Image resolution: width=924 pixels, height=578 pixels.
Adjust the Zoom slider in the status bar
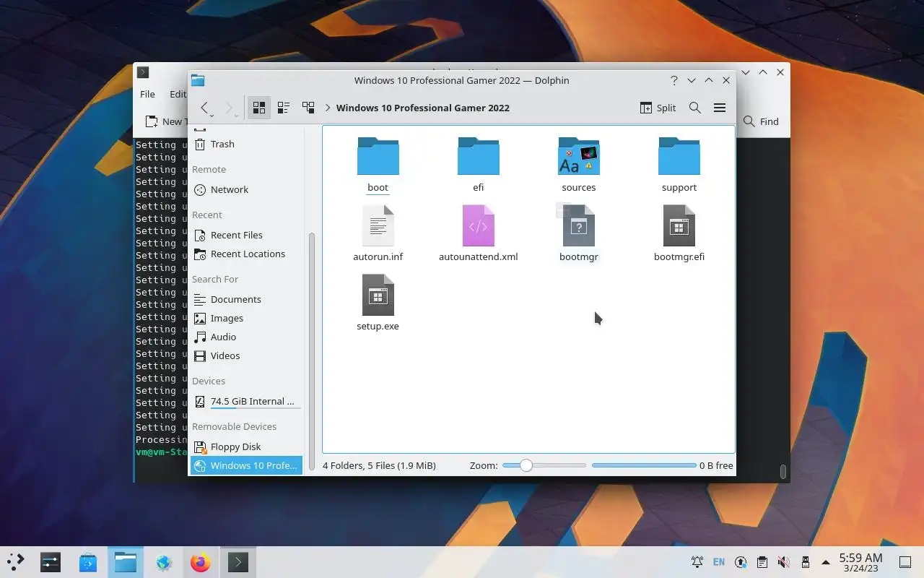pyautogui.click(x=544, y=465)
